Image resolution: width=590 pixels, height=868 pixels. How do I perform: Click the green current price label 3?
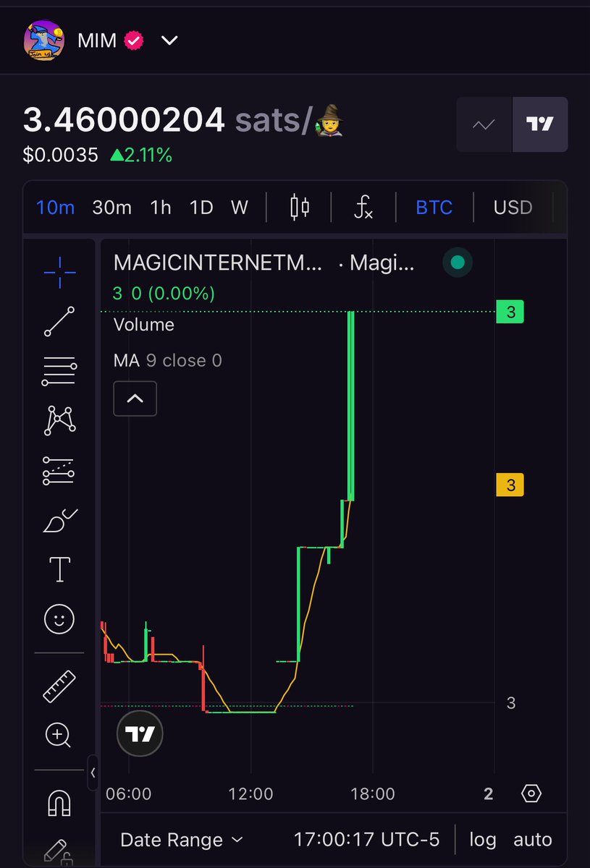pos(510,312)
